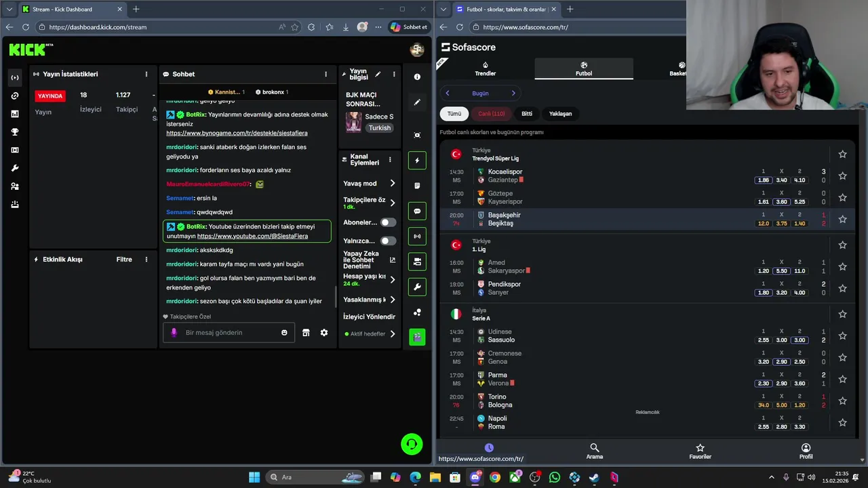The image size is (868, 488).
Task: Select the Bitti finished filter
Action: click(x=527, y=114)
